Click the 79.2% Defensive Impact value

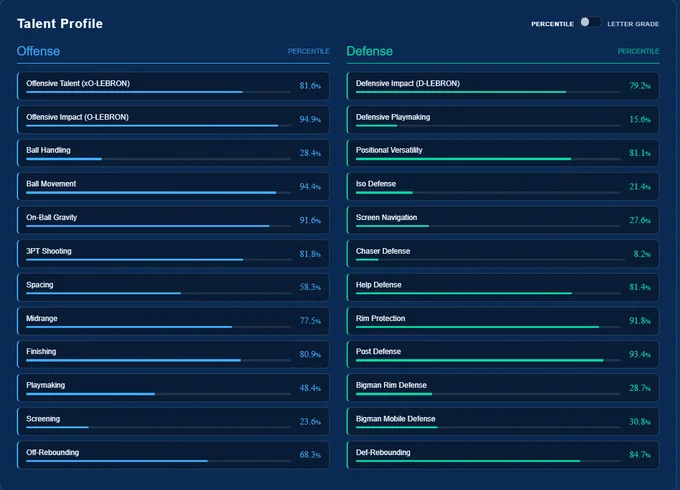click(x=640, y=86)
